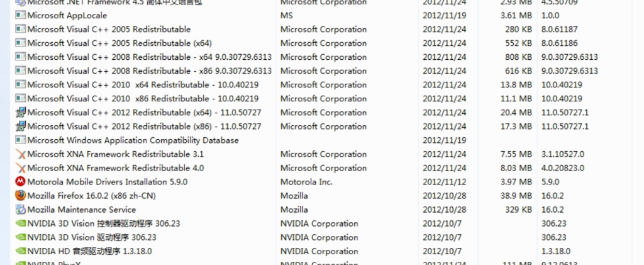Click icon of Visual C++ 2008 x86 9.0.30729.6313
Screen dimensions: 644x265
pos(20,70)
